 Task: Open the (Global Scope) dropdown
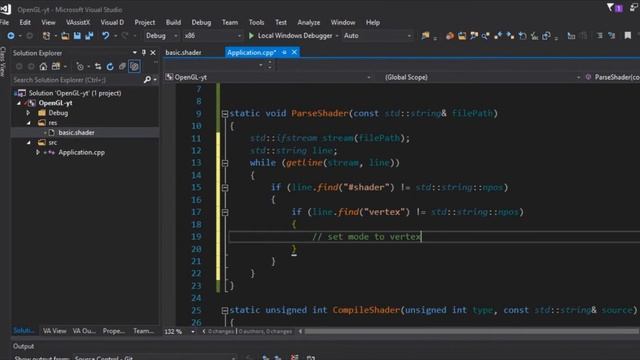[x=482, y=77]
